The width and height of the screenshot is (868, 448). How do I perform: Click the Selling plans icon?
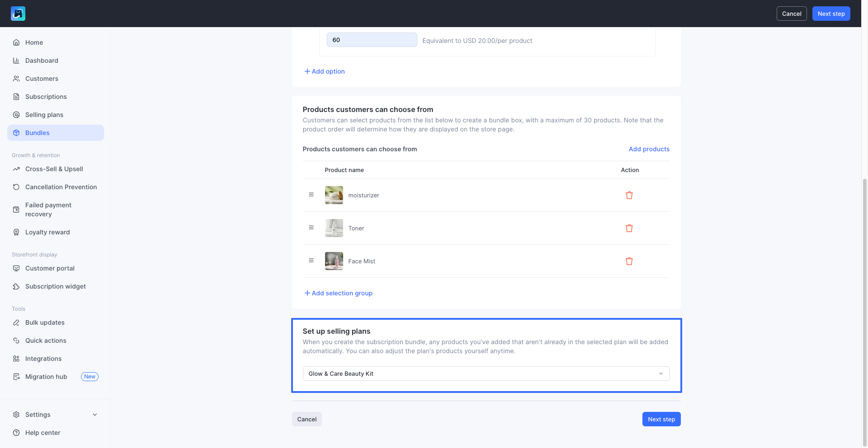(16, 115)
